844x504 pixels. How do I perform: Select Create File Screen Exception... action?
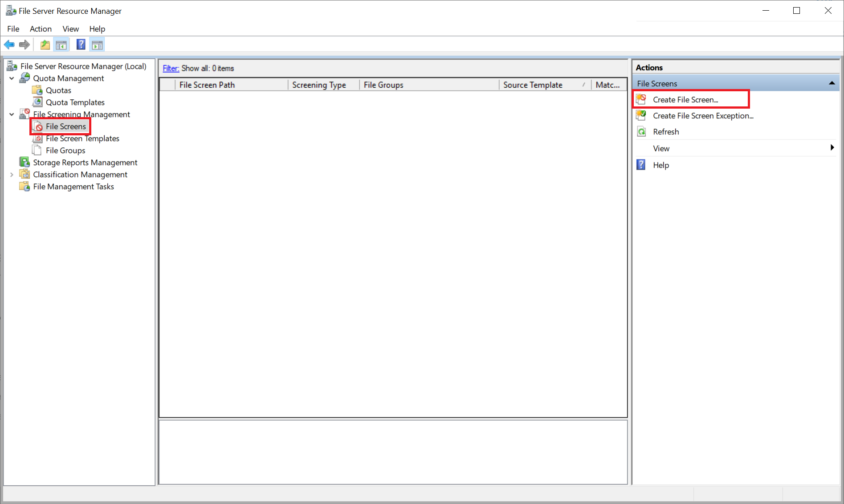pyautogui.click(x=703, y=116)
